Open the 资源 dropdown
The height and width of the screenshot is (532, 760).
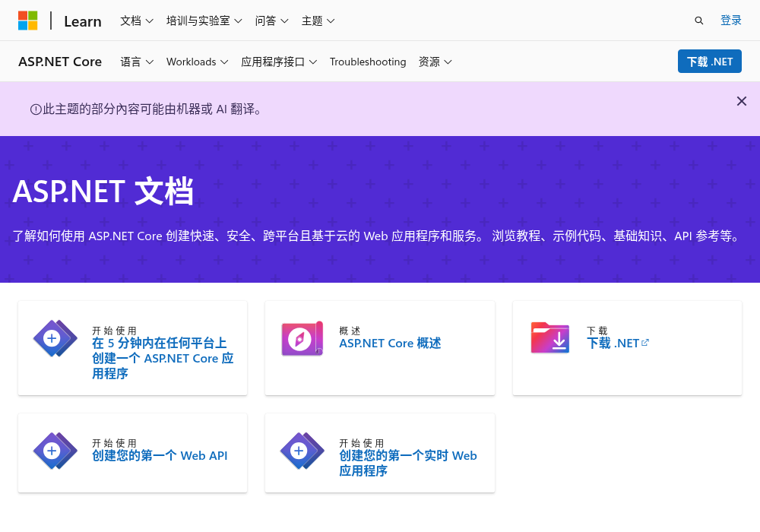[x=435, y=62]
